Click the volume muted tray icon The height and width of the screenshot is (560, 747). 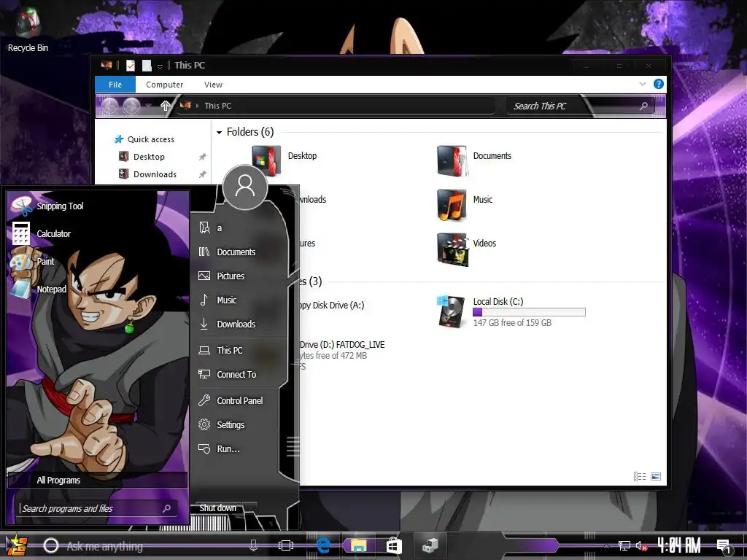point(641,545)
